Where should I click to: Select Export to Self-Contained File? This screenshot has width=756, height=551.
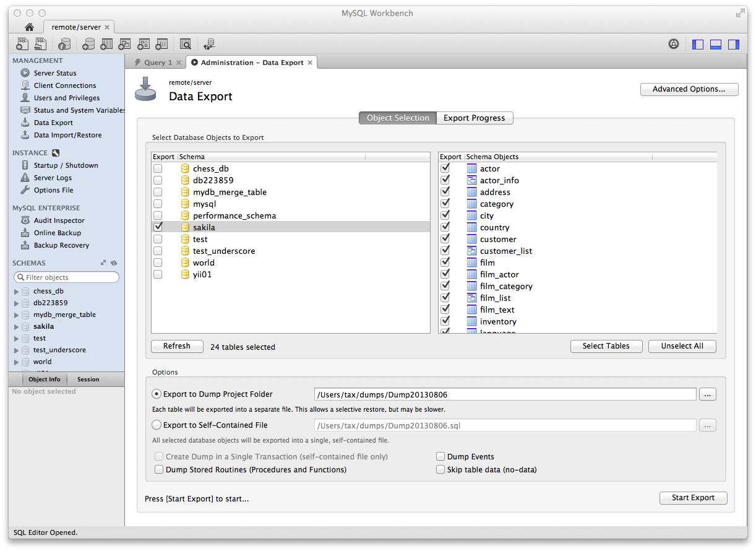157,425
